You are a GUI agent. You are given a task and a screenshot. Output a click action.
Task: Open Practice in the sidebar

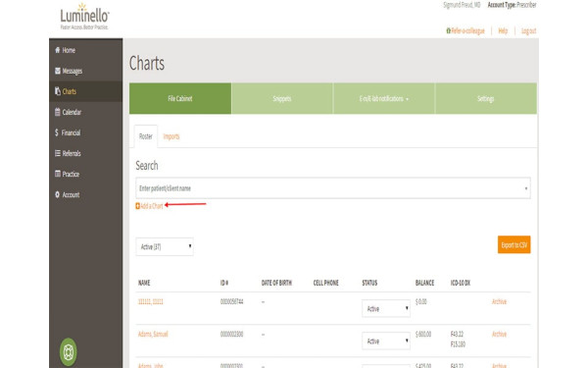coord(85,174)
